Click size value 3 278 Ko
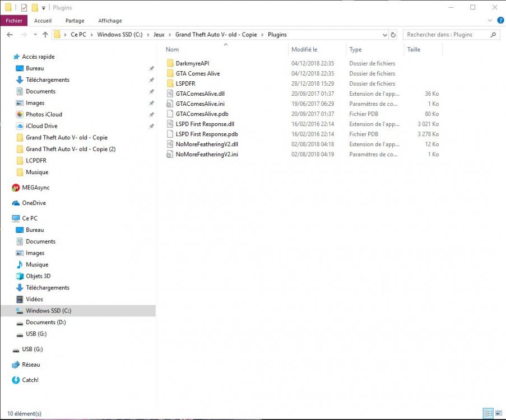The height and width of the screenshot is (420, 506). (x=428, y=134)
